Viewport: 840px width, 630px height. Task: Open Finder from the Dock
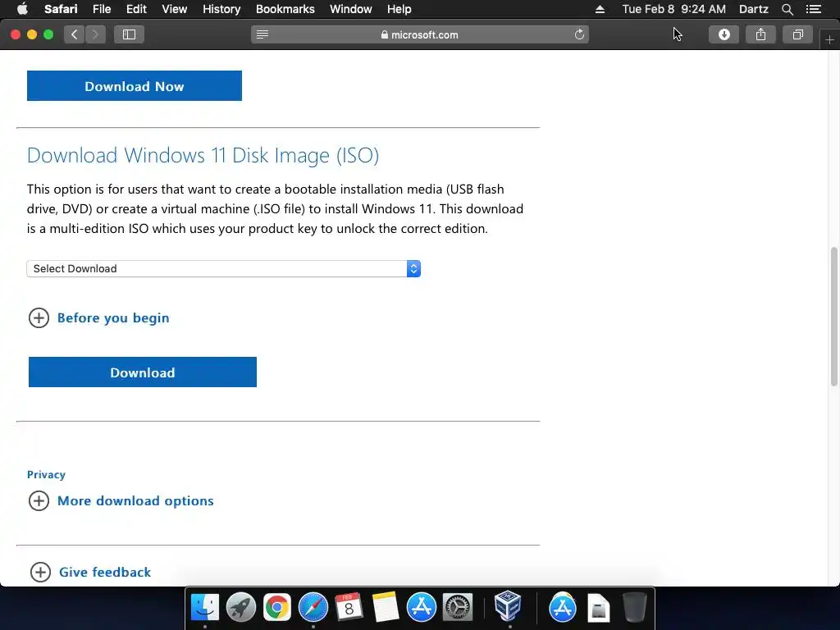[x=204, y=607]
